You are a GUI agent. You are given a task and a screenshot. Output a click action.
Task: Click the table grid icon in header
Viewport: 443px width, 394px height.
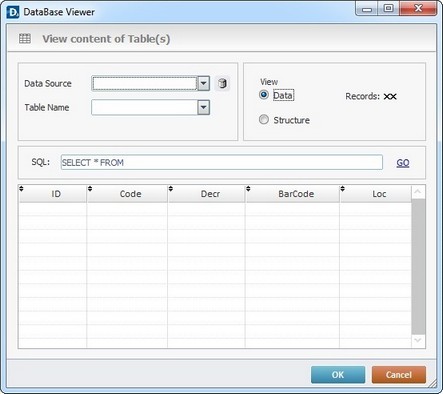[x=25, y=39]
